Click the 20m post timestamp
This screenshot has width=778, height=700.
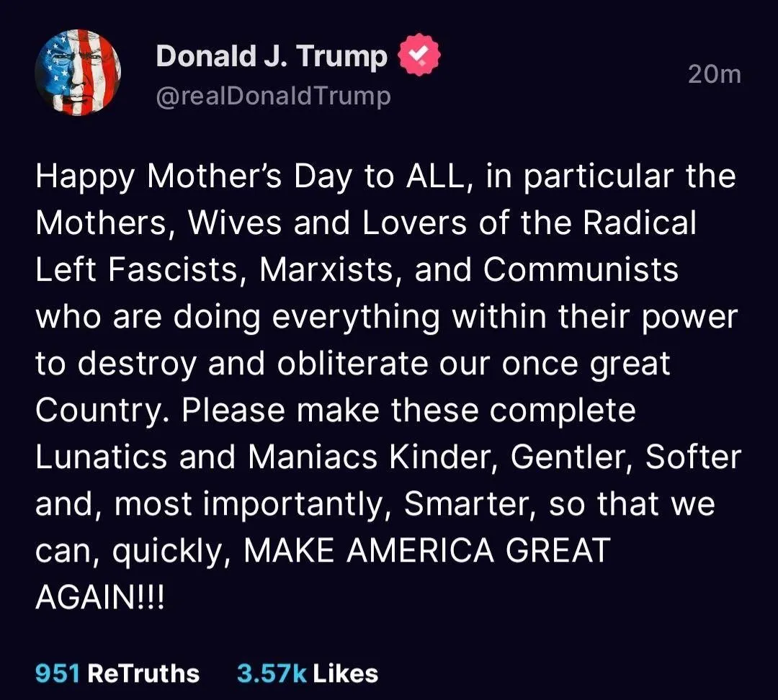[x=714, y=73]
